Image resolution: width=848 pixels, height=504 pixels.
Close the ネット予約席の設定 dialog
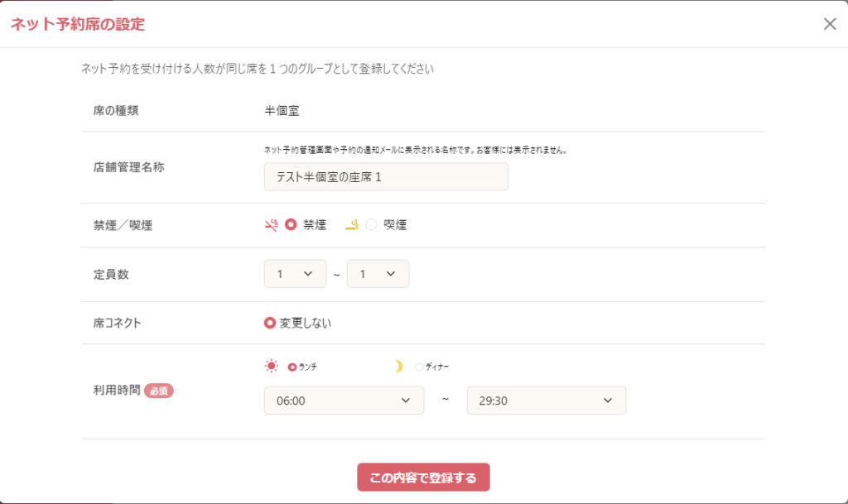point(830,24)
